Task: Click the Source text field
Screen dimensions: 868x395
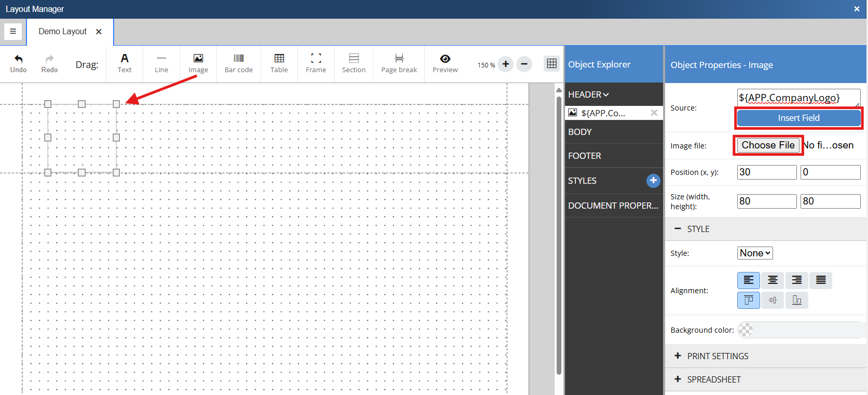Action: pyautogui.click(x=797, y=98)
